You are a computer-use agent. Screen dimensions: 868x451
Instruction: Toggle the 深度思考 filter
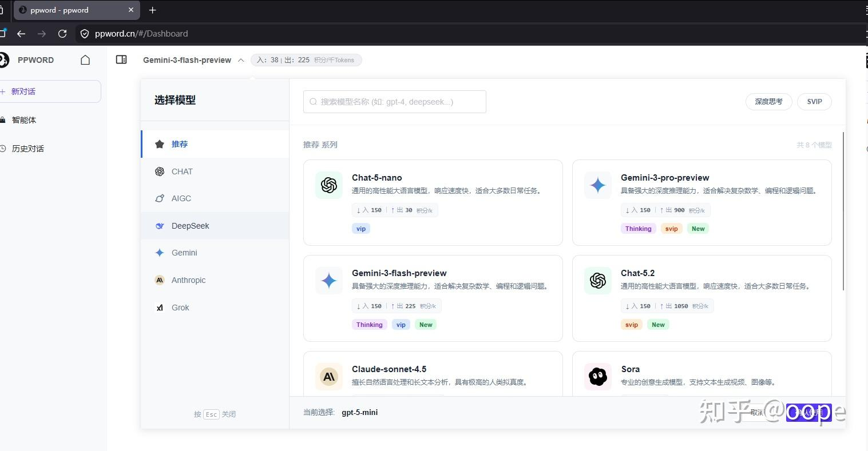coord(768,102)
